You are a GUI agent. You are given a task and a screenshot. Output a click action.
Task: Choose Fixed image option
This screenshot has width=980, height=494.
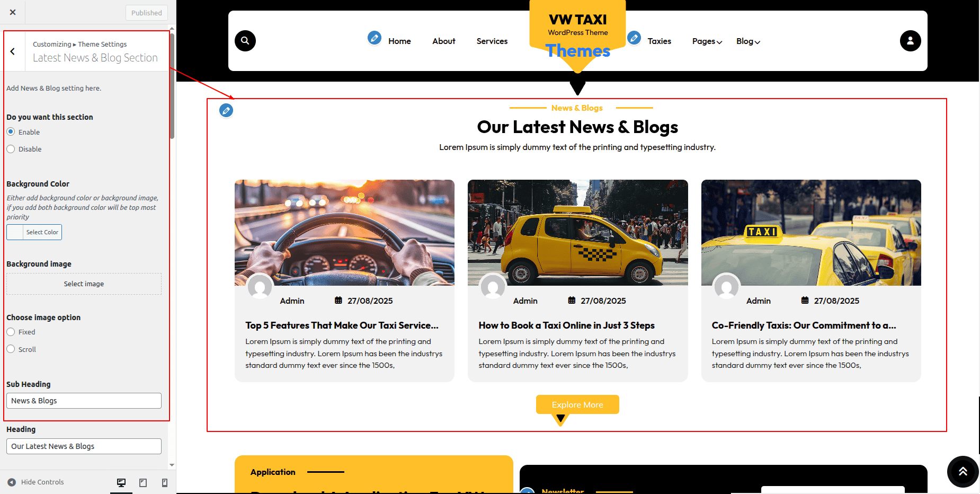coord(11,332)
